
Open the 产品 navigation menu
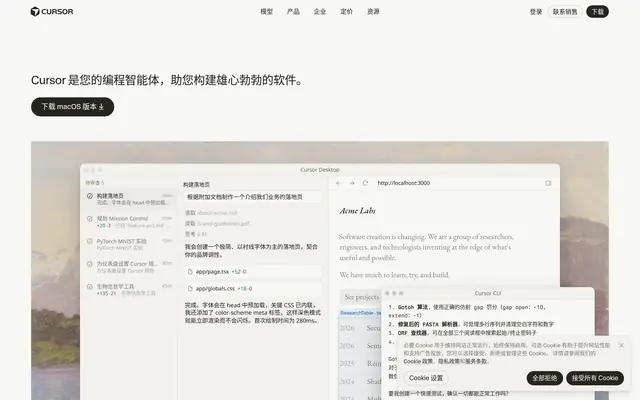(293, 11)
